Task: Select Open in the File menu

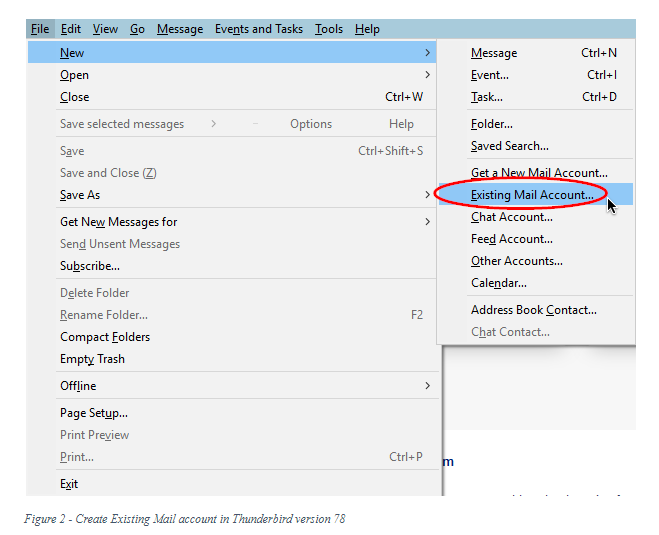Action: point(232,74)
